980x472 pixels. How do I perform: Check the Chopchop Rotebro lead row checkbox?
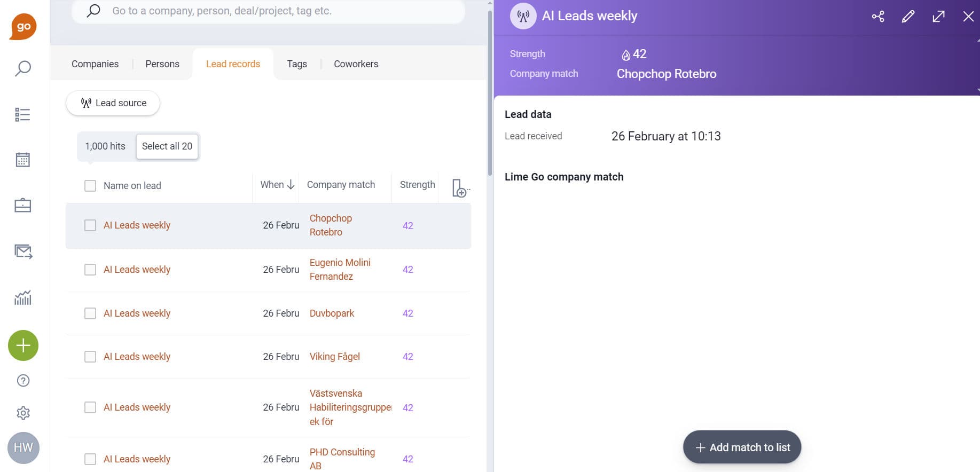(x=90, y=225)
